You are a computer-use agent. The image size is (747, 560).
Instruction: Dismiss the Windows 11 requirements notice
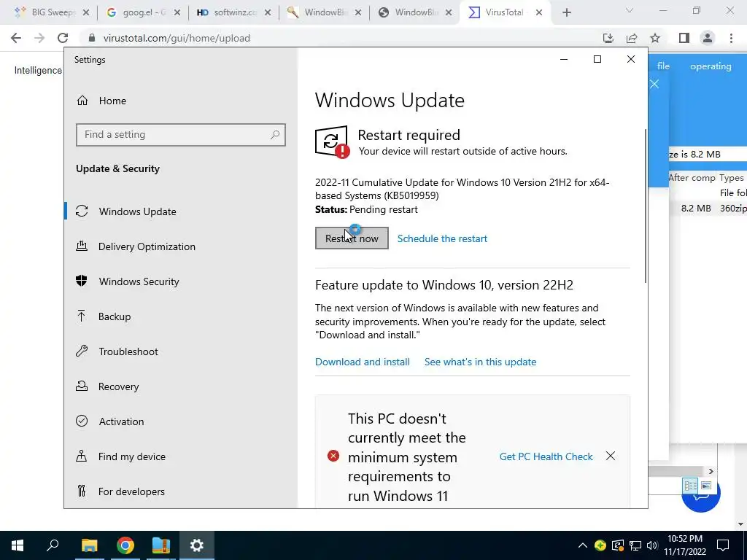[x=611, y=456]
